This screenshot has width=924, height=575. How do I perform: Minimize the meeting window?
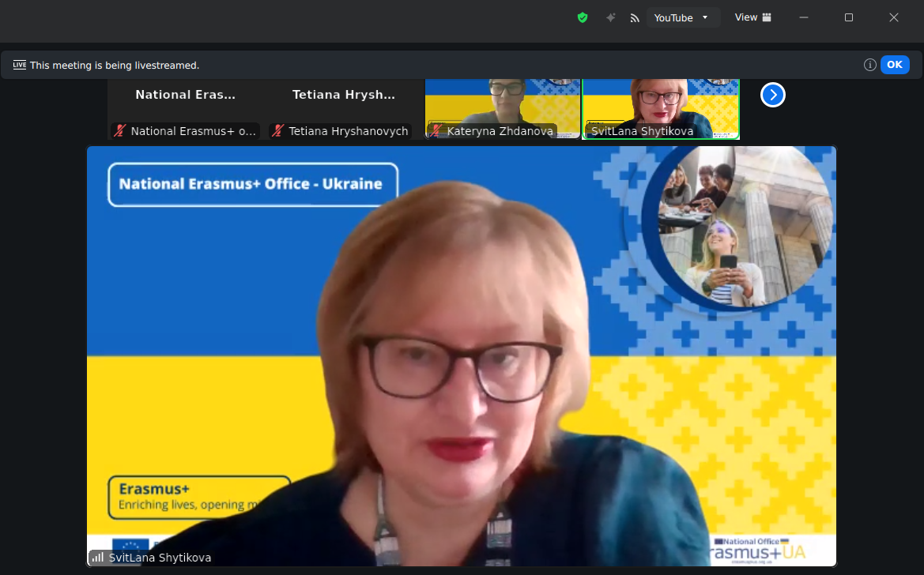coord(803,17)
